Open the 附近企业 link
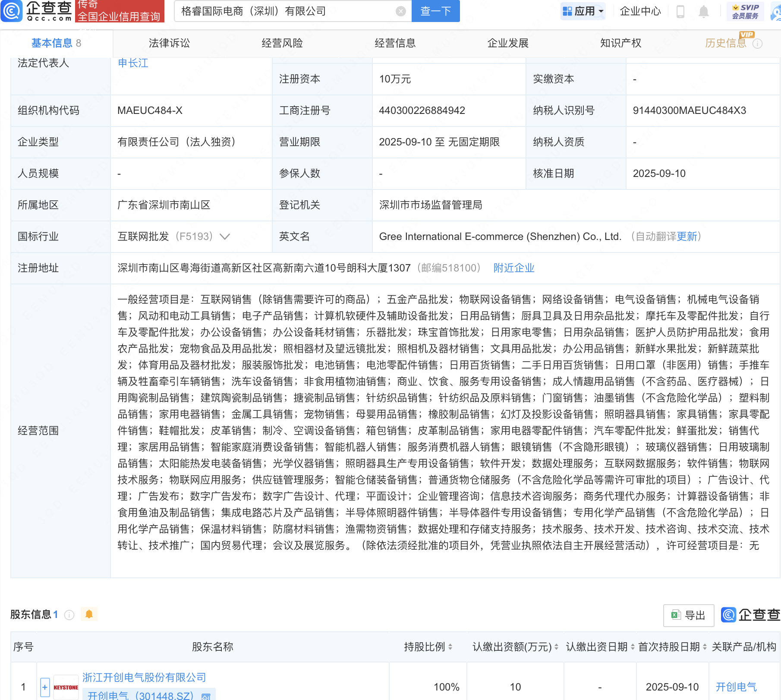Image resolution: width=781 pixels, height=700 pixels. (x=513, y=268)
